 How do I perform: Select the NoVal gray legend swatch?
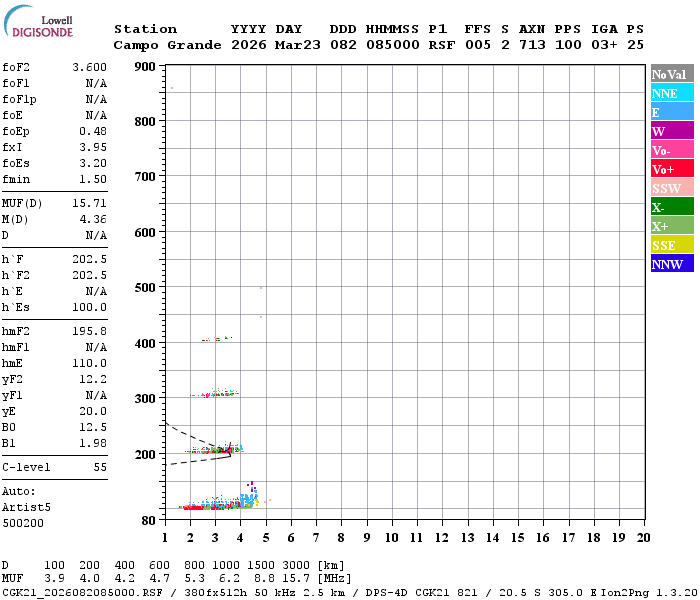point(672,74)
